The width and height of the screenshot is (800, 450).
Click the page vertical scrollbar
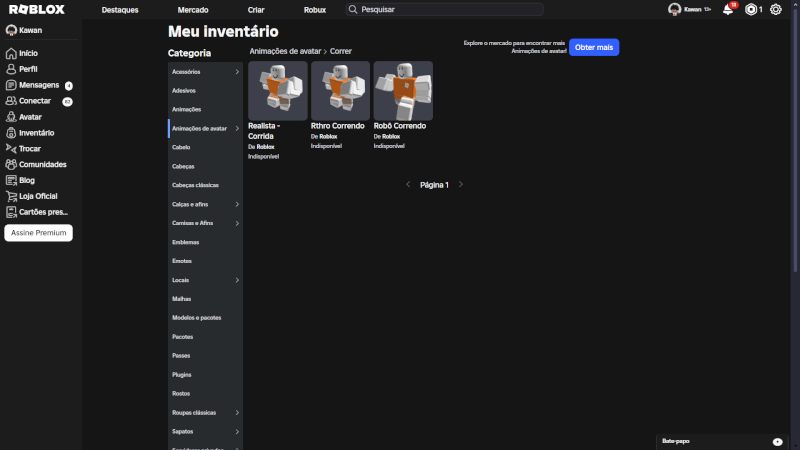click(x=795, y=143)
